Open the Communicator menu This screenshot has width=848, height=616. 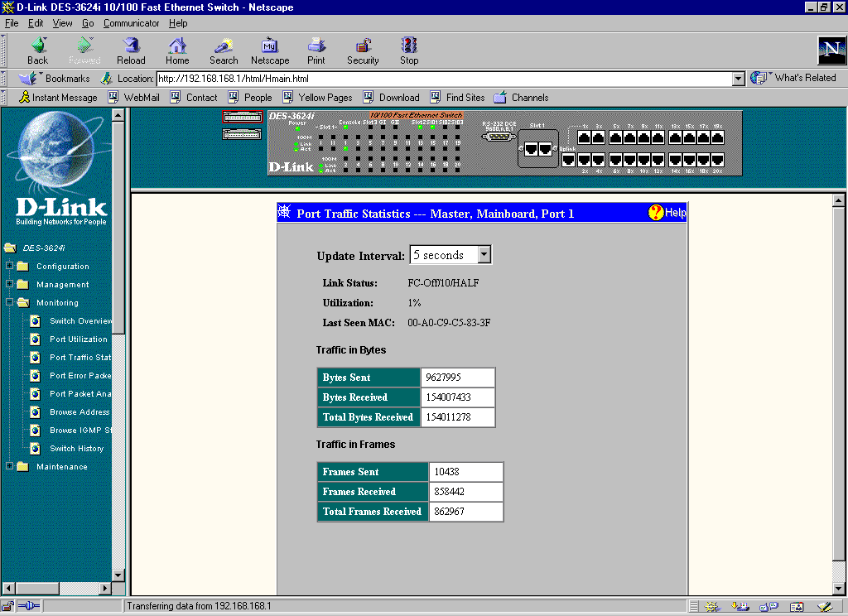[131, 23]
